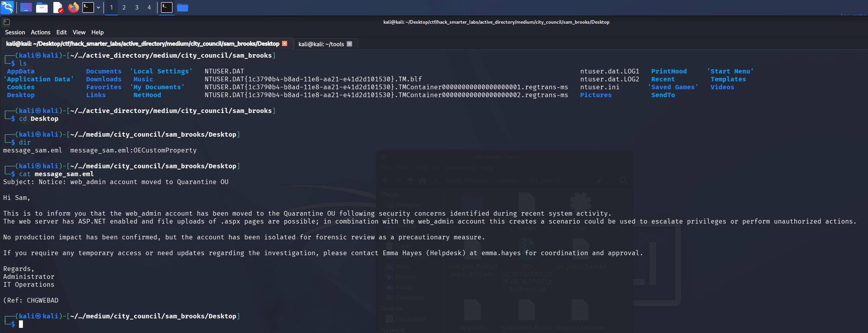The width and height of the screenshot is (868, 333).
Task: Click the ntuser.ini file name
Action: [x=600, y=87]
